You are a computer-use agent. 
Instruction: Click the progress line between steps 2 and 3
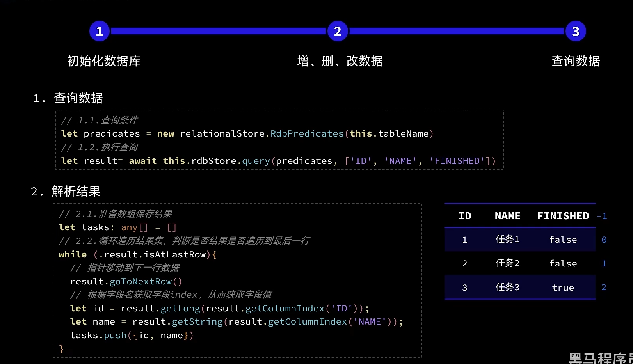[x=457, y=31]
